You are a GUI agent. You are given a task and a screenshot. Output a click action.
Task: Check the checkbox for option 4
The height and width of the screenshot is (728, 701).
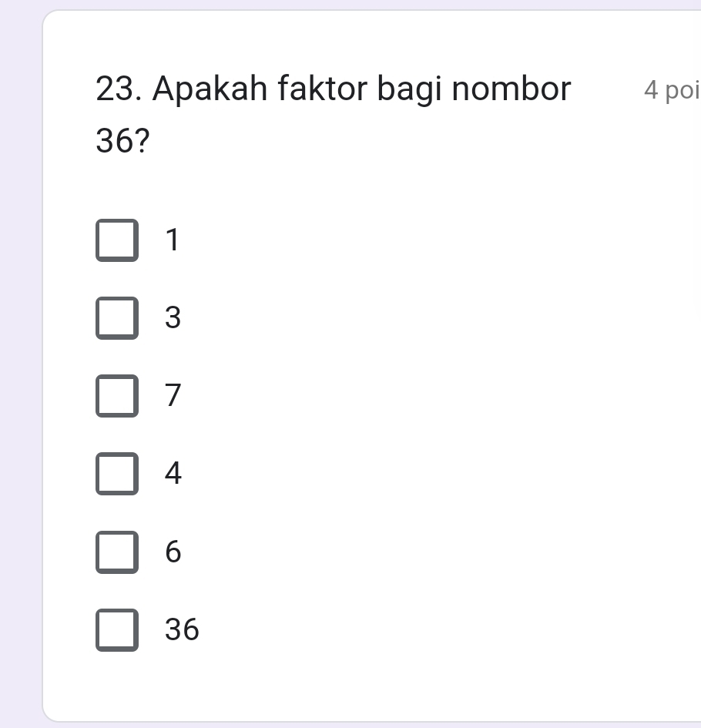117,474
